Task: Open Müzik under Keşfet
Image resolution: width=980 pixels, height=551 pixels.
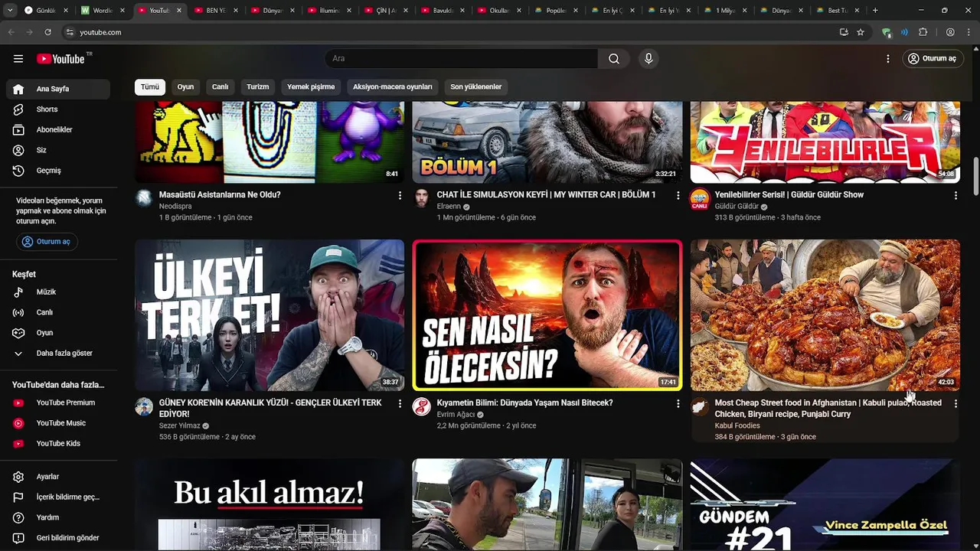Action: click(58, 292)
